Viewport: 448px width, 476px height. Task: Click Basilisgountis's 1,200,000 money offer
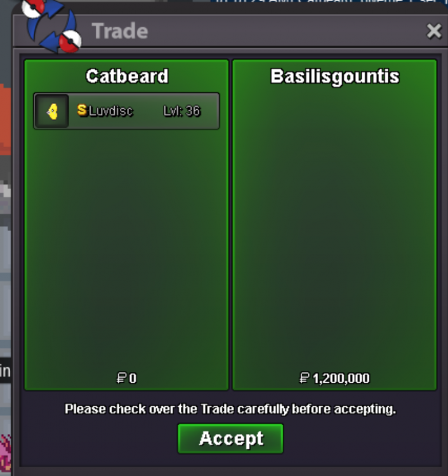click(x=341, y=378)
